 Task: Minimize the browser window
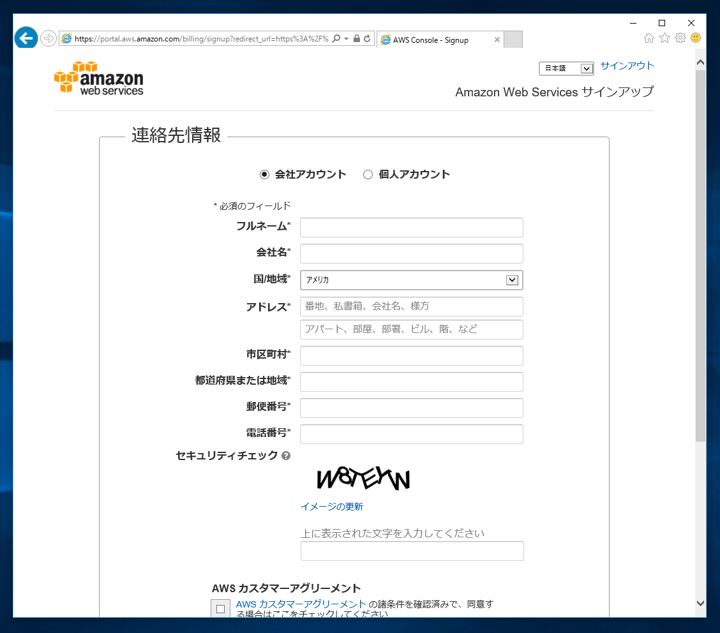click(633, 23)
